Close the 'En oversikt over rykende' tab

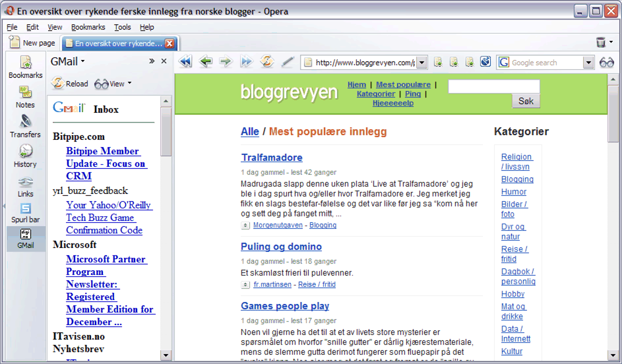[x=170, y=44]
